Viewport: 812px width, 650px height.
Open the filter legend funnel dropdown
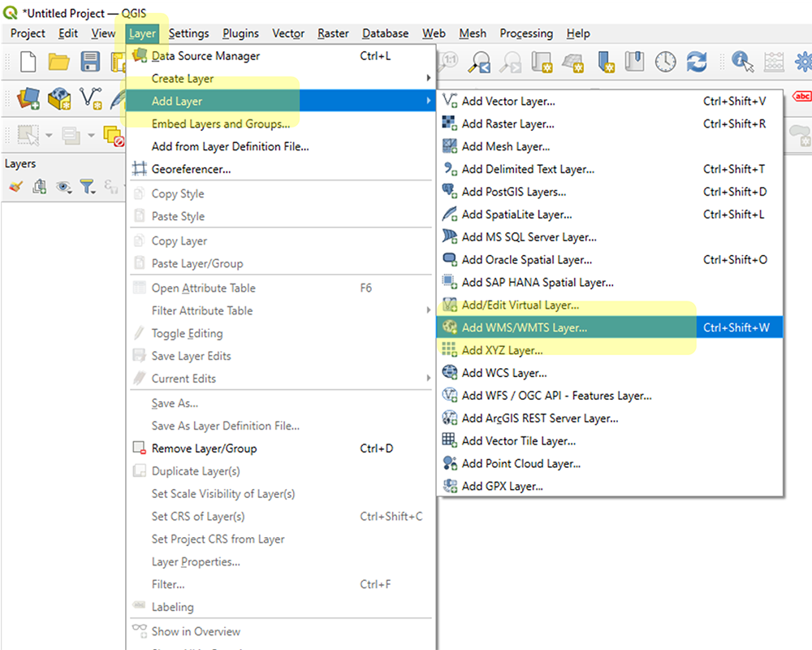(88, 187)
